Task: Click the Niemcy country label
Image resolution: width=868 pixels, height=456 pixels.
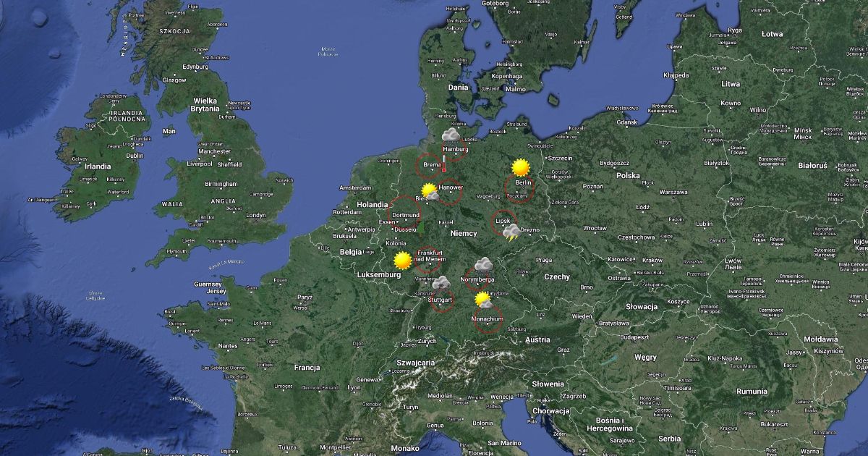Action: [464, 233]
